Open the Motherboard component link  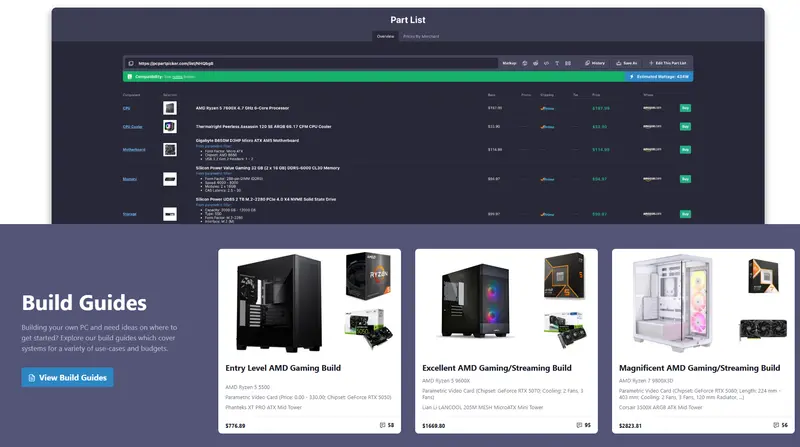pos(134,150)
